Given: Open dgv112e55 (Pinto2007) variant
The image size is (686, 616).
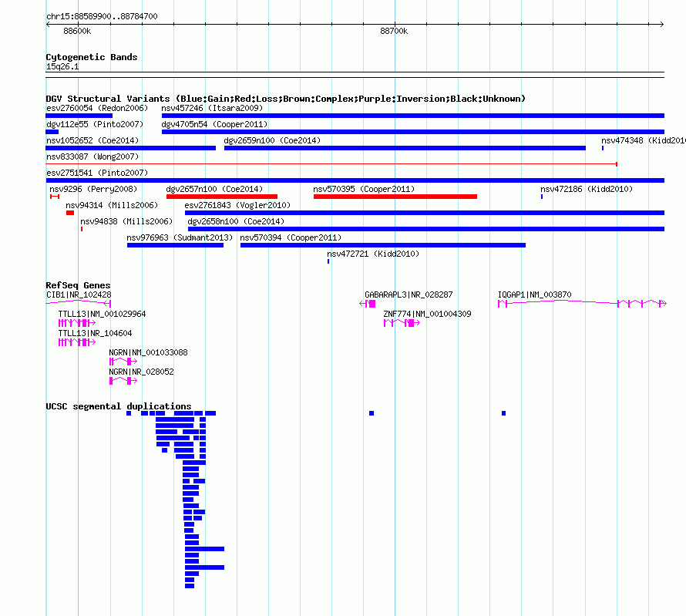Looking at the screenshot, I should 52,132.
